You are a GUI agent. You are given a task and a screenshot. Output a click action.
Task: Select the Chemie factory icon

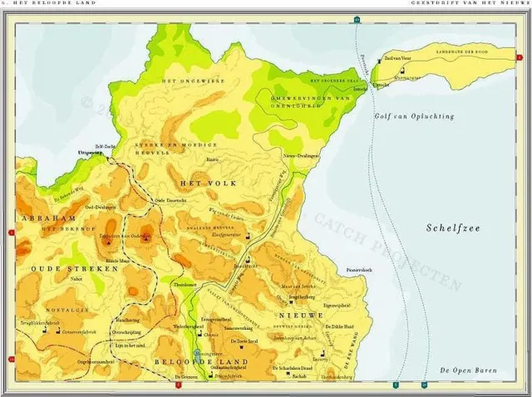[x=200, y=334]
